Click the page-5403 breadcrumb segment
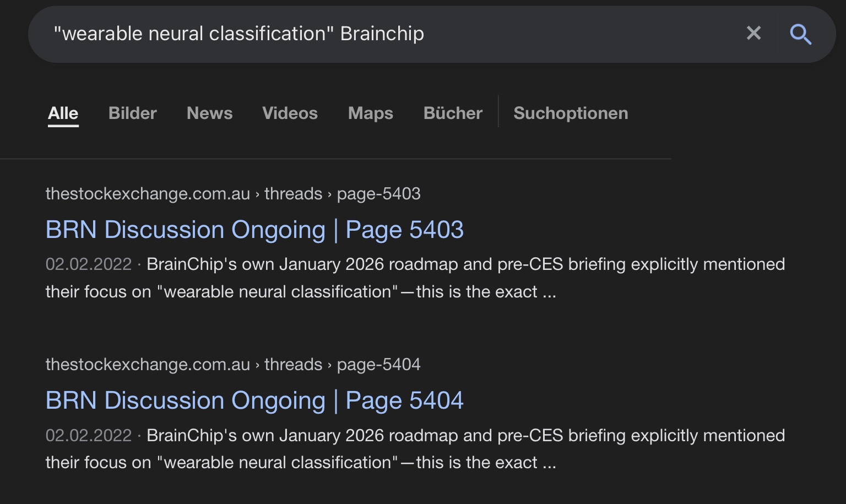Image resolution: width=846 pixels, height=504 pixels. click(378, 194)
